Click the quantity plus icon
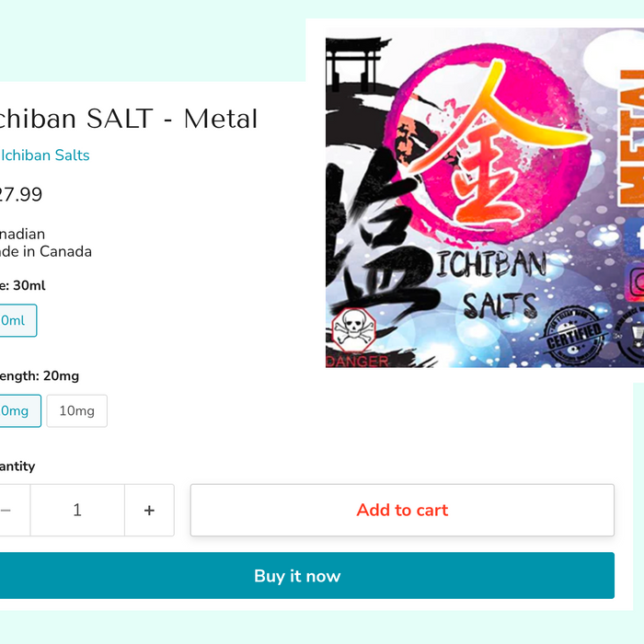644x644 pixels. [149, 511]
